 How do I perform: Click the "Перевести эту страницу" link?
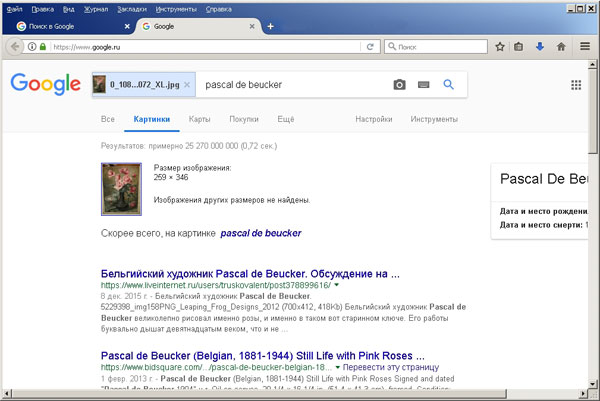coord(391,367)
